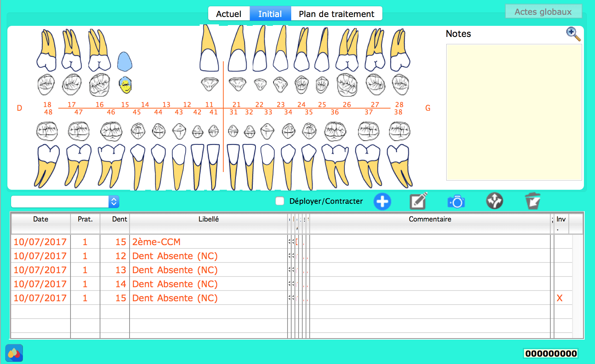Click the trash bin delete icon
Viewport: 595px width, 364px height.
(x=532, y=201)
